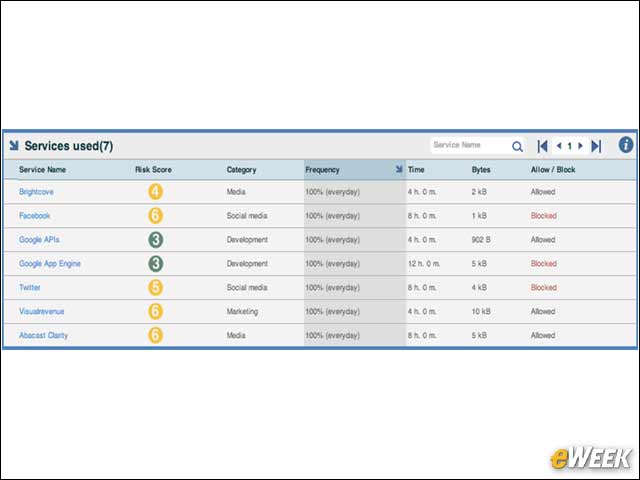The width and height of the screenshot is (640, 480).
Task: Select the 10 kB bytes value
Action: [x=481, y=311]
